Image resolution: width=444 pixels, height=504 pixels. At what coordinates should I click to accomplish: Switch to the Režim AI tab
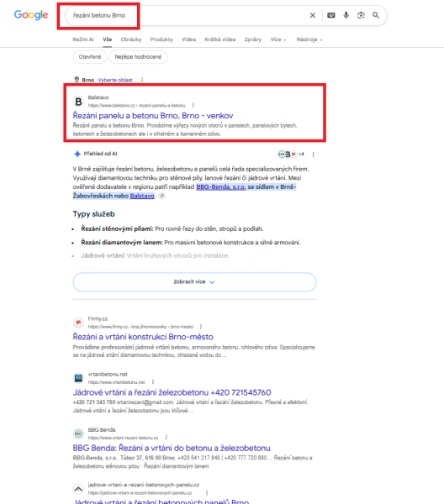(x=83, y=39)
